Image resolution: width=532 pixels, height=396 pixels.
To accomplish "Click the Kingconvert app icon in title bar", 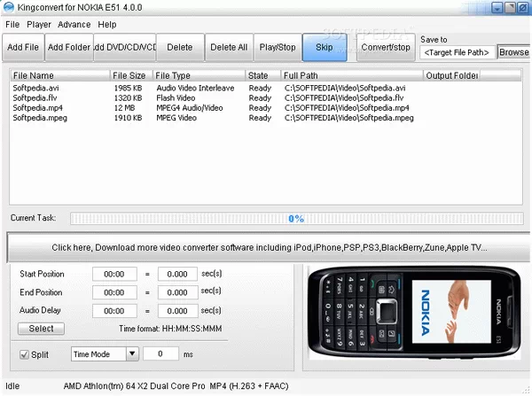I will pyautogui.click(x=9, y=7).
